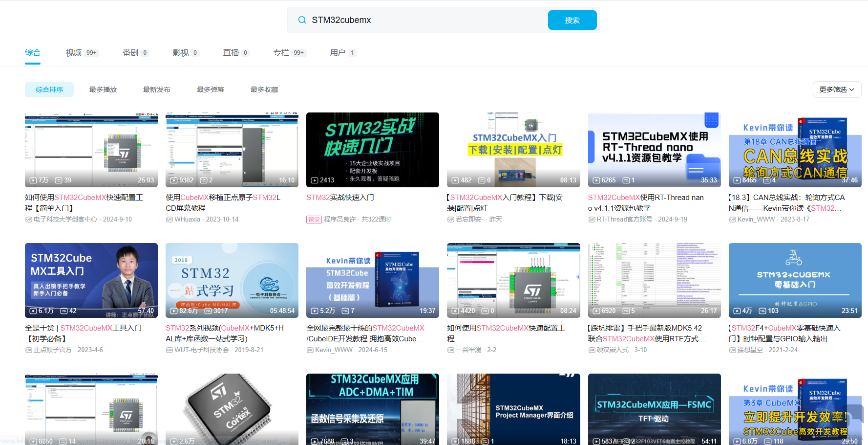868x445 pixels.
Task: Click the UP icon before WUT-电子科技协会
Action: coord(169,350)
